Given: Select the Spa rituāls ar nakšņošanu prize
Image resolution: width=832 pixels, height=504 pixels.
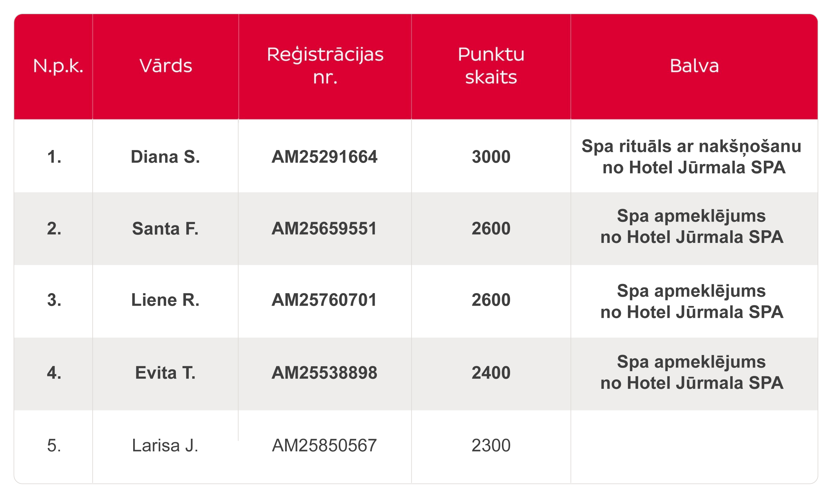Looking at the screenshot, I should tap(692, 157).
